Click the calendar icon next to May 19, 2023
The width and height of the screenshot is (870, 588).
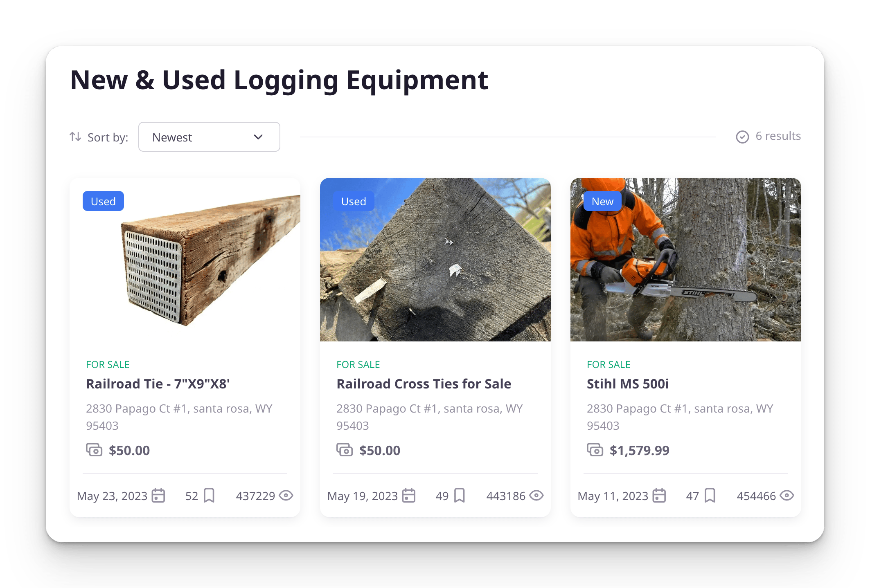[x=409, y=496]
